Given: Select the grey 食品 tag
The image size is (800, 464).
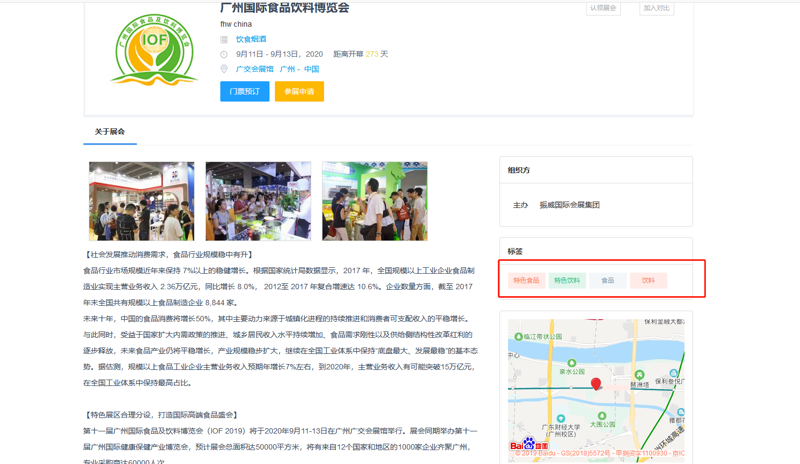Looking at the screenshot, I should [608, 280].
